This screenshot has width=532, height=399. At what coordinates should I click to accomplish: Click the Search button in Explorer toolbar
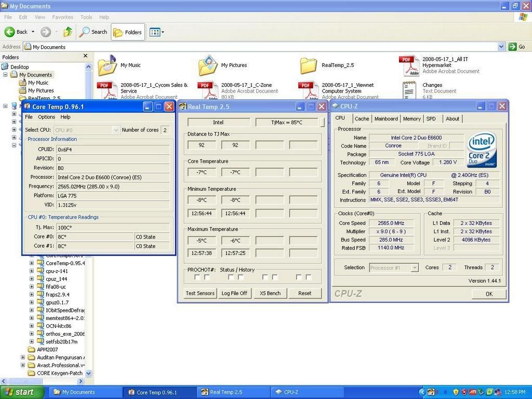pyautogui.click(x=94, y=32)
